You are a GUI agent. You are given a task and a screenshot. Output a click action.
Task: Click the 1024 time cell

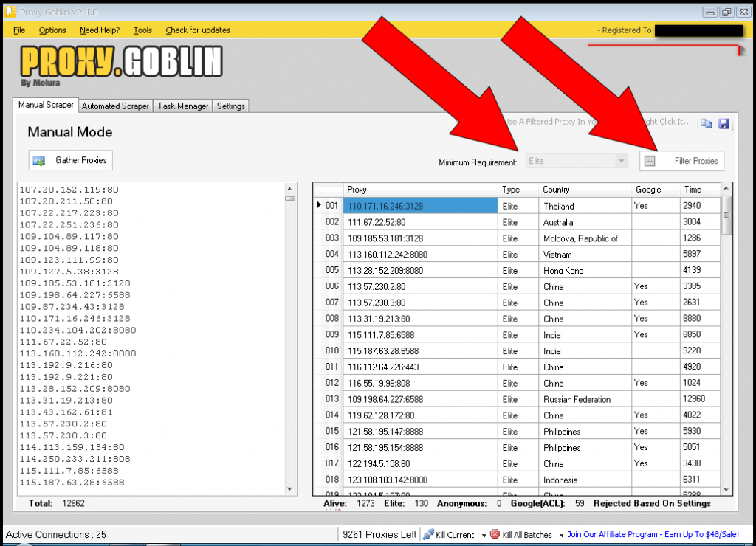(700, 383)
